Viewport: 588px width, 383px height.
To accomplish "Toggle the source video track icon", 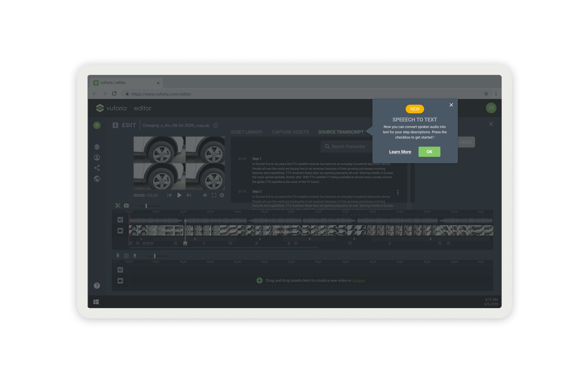I will (120, 231).
